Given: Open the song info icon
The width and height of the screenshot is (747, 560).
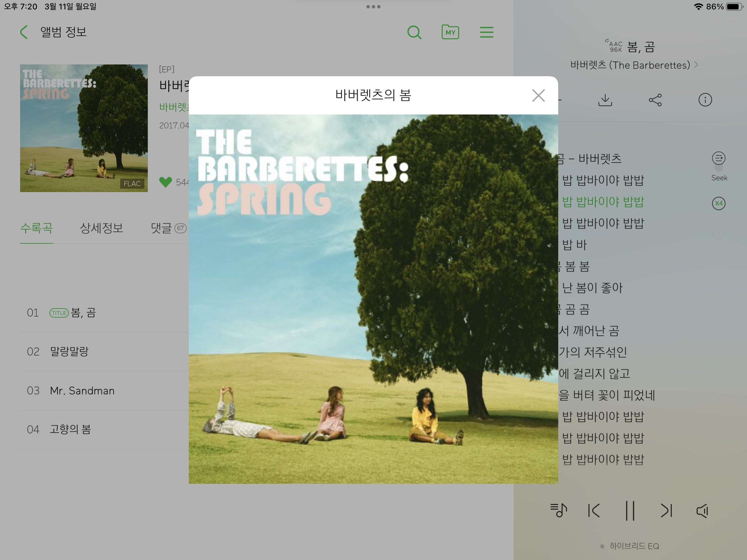Looking at the screenshot, I should [705, 100].
